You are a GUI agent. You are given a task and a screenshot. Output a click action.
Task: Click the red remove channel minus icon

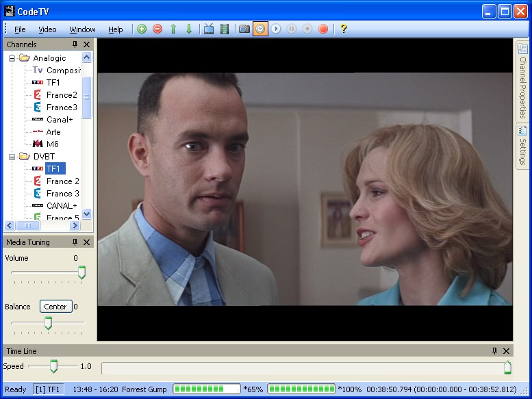(157, 29)
